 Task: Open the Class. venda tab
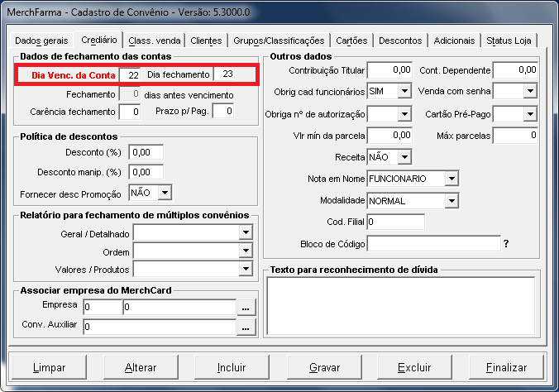tap(154, 41)
